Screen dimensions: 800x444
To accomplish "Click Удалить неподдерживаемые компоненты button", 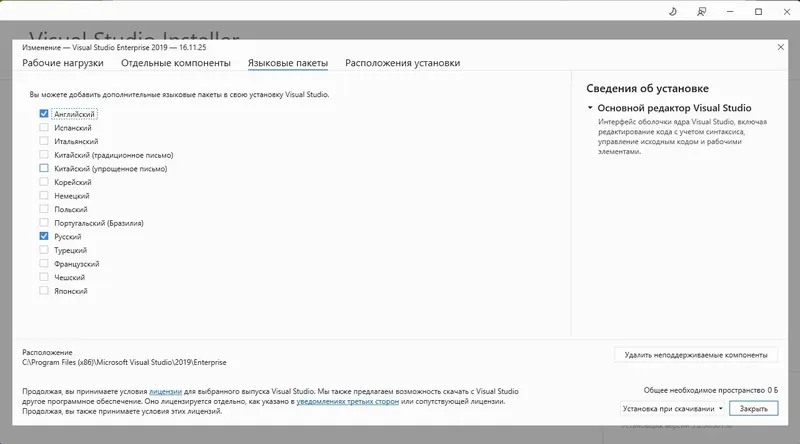I will 696,355.
